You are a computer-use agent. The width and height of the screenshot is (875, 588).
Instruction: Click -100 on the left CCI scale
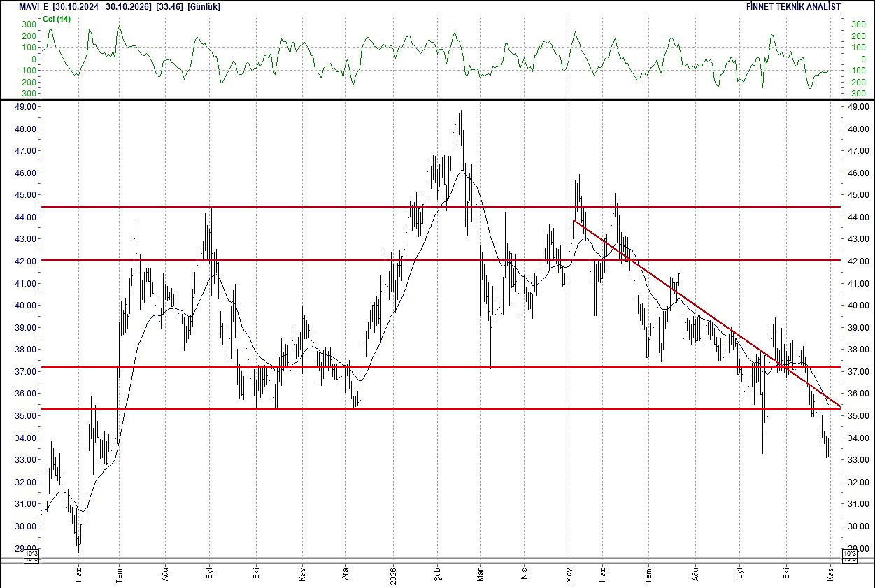tap(27, 71)
